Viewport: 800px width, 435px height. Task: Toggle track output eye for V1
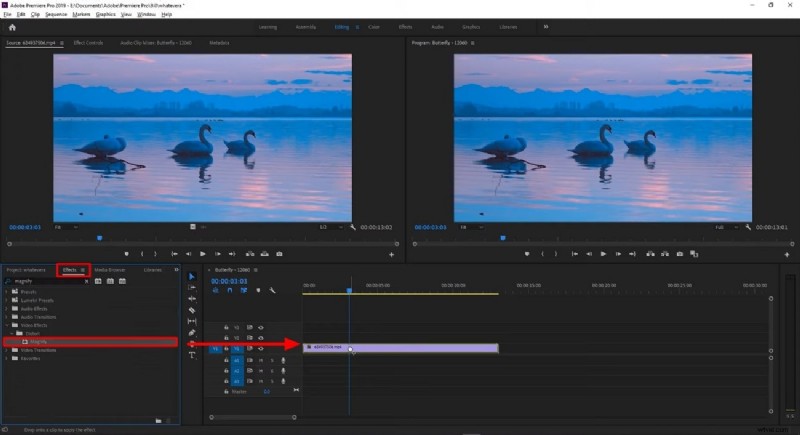(261, 349)
